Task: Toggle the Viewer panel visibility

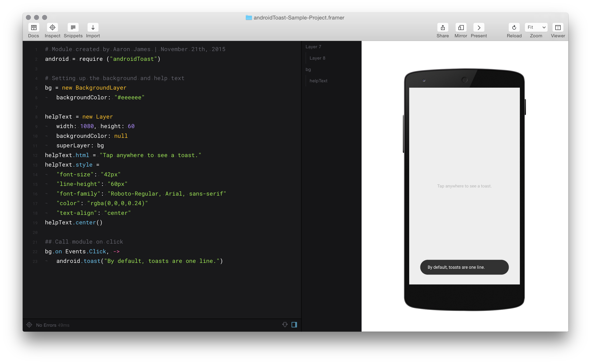Action: coord(558,27)
